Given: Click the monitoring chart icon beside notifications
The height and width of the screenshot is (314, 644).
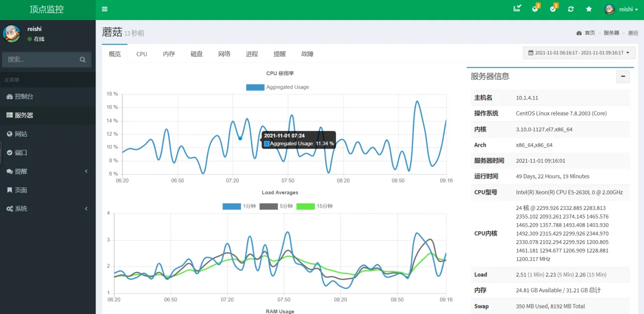Looking at the screenshot, I should [517, 9].
